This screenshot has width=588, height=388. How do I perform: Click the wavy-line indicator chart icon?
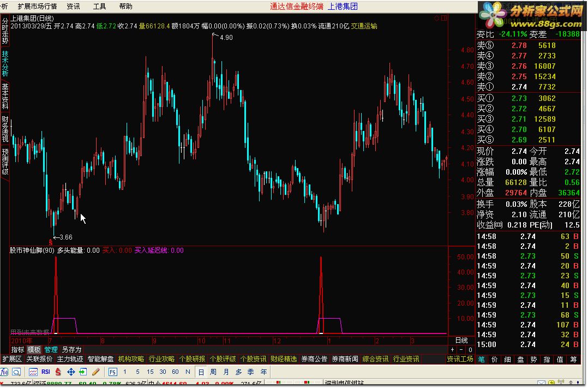coord(33,372)
